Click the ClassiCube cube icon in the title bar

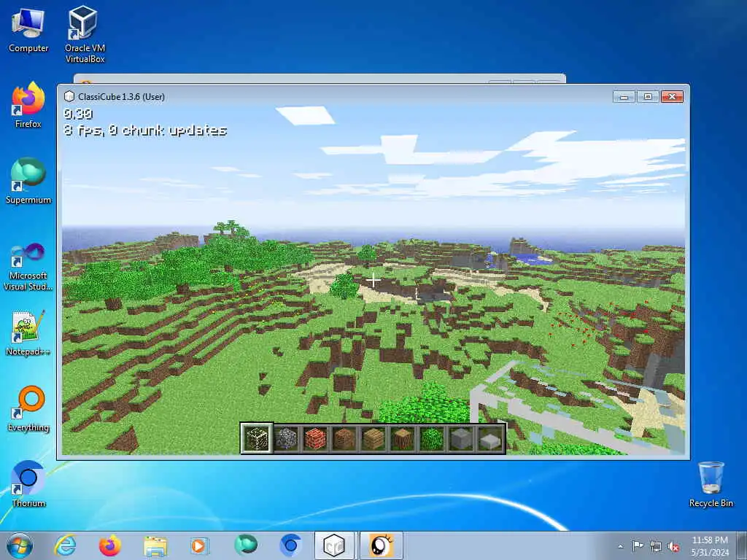[69, 97]
